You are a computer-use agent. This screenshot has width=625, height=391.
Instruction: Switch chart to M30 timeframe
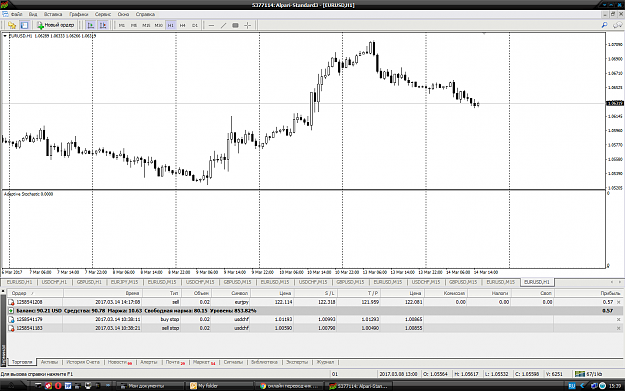(x=159, y=25)
